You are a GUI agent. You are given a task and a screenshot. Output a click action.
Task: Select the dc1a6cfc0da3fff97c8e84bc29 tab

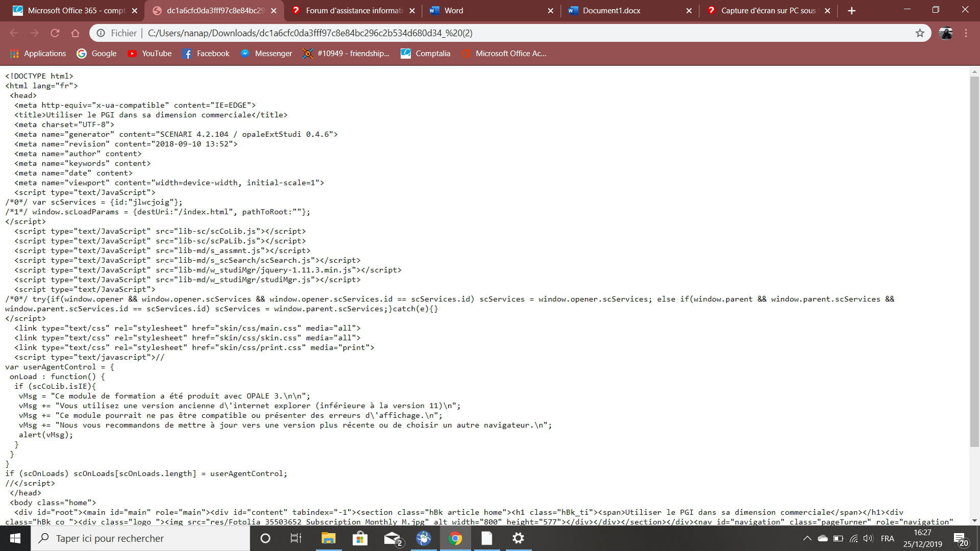click(x=214, y=11)
